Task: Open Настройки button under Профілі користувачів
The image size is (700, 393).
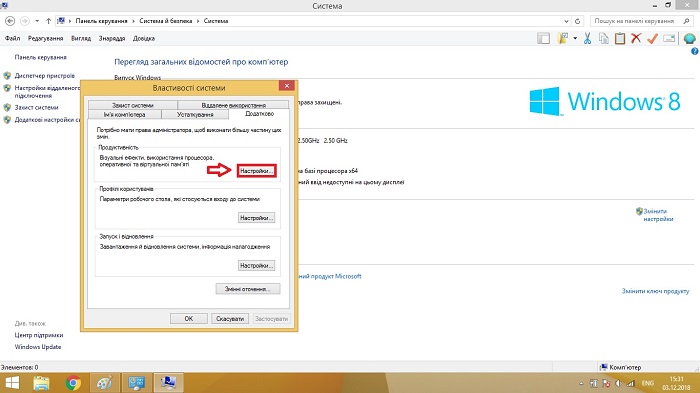Action: (x=256, y=218)
